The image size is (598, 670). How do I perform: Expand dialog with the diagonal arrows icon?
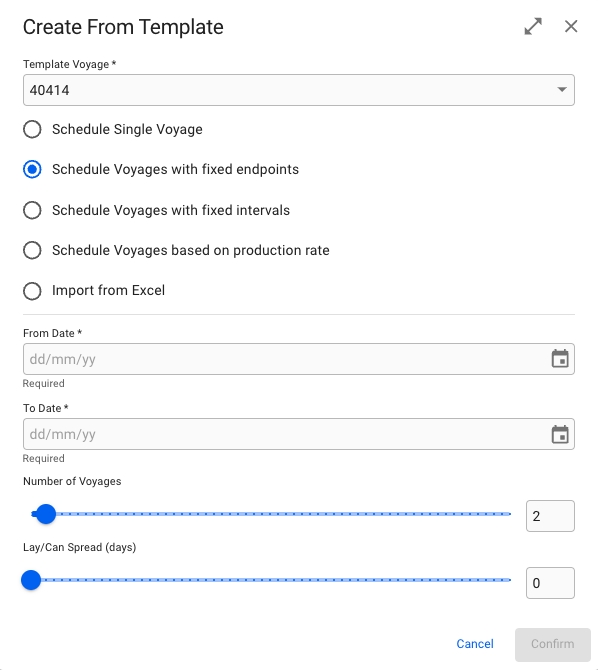(533, 26)
